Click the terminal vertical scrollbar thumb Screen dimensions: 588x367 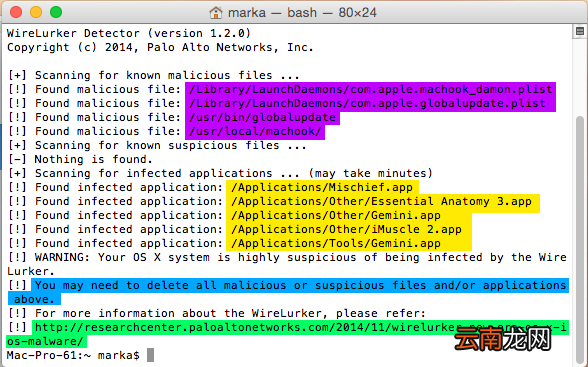tap(580, 240)
